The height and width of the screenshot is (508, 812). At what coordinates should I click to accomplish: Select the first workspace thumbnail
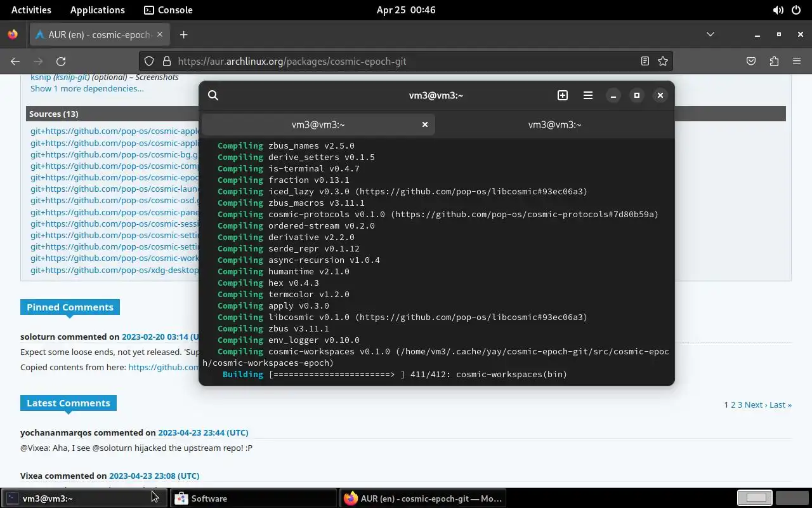[x=755, y=498]
